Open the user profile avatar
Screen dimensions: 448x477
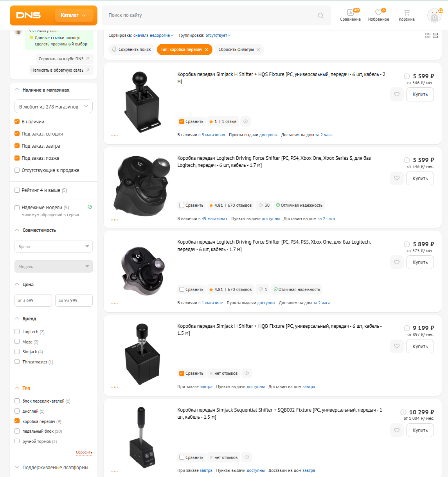click(x=434, y=16)
